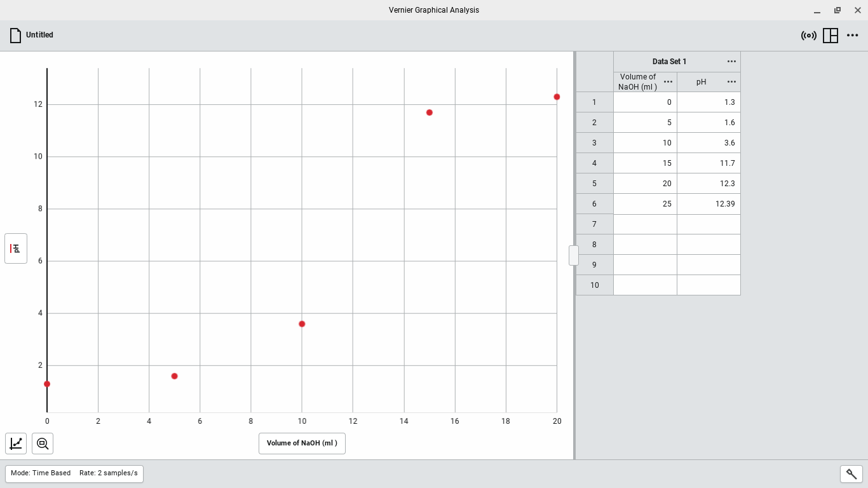Open the graph tools icon
This screenshot has height=488, width=868.
click(16, 444)
